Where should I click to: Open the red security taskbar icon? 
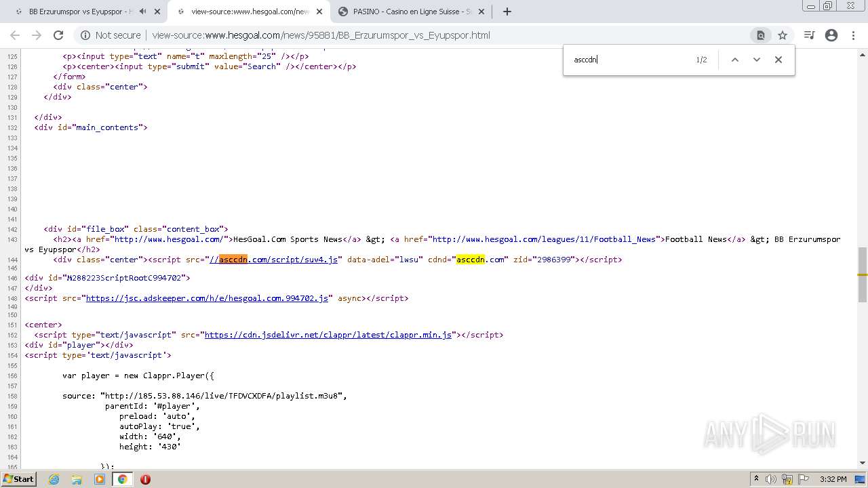point(145,479)
